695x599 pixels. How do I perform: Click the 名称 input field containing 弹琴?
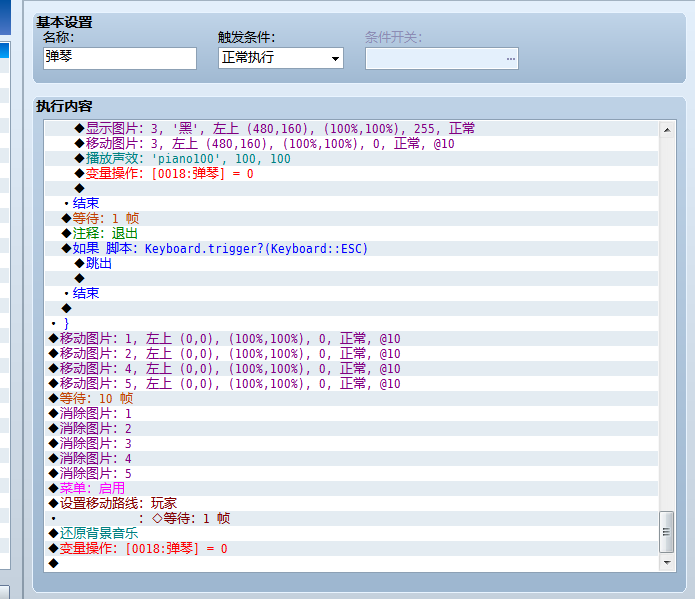(x=120, y=59)
